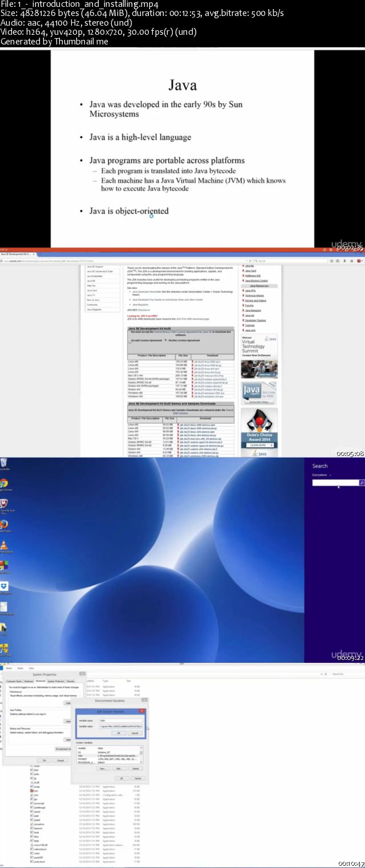The width and height of the screenshot is (365, 868).
Task: Open Startup and Recovery Settings button
Action: pyautogui.click(x=68, y=740)
